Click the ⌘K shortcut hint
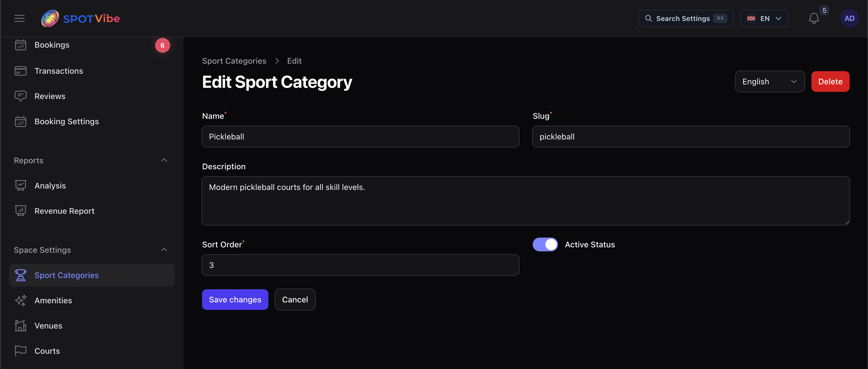The image size is (868, 369). [x=720, y=18]
